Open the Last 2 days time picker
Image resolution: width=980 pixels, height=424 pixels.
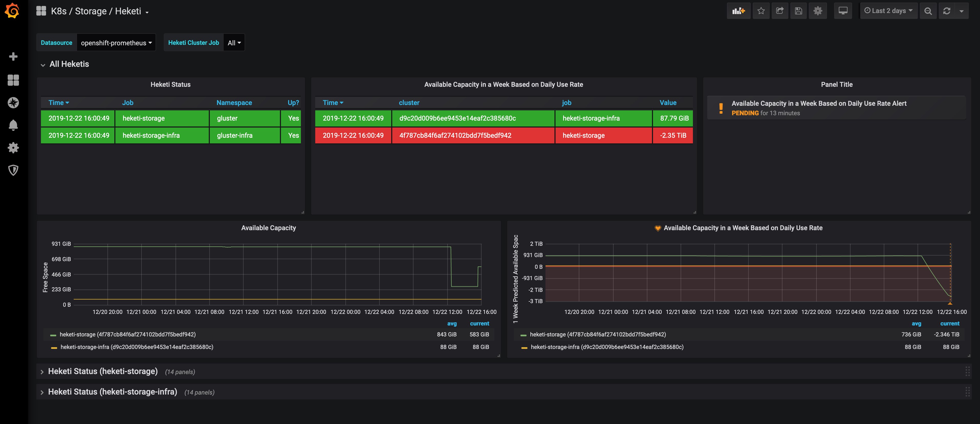click(888, 11)
